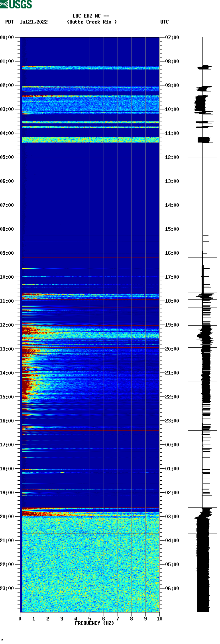This screenshot has width=220, height=644.
Task: Click the 14:00 UTC time label
Action: [x=172, y=205]
